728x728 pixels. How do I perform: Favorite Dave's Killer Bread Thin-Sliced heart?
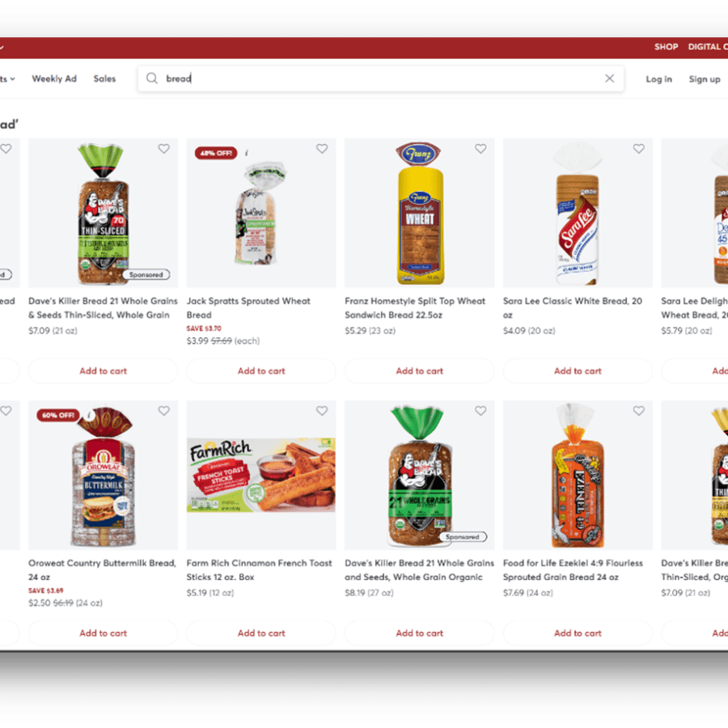tap(163, 149)
